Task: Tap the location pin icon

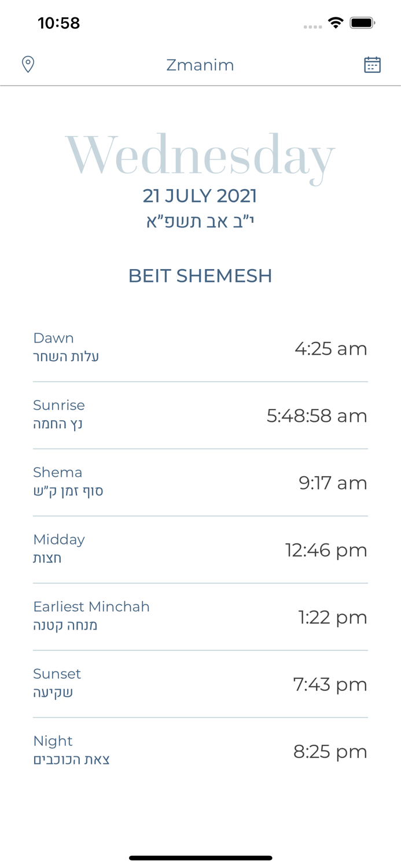Action: point(28,64)
